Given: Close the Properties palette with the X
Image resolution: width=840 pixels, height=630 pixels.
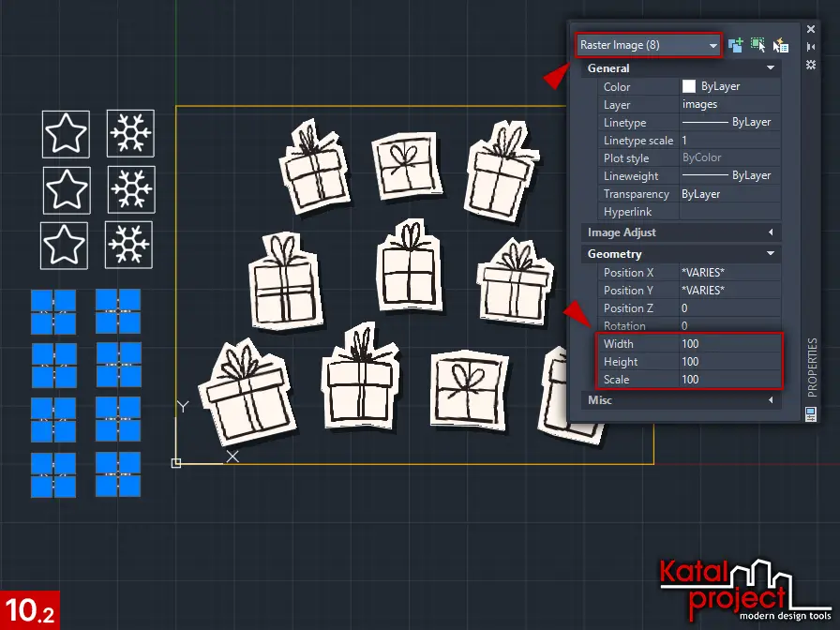Looking at the screenshot, I should (x=811, y=29).
